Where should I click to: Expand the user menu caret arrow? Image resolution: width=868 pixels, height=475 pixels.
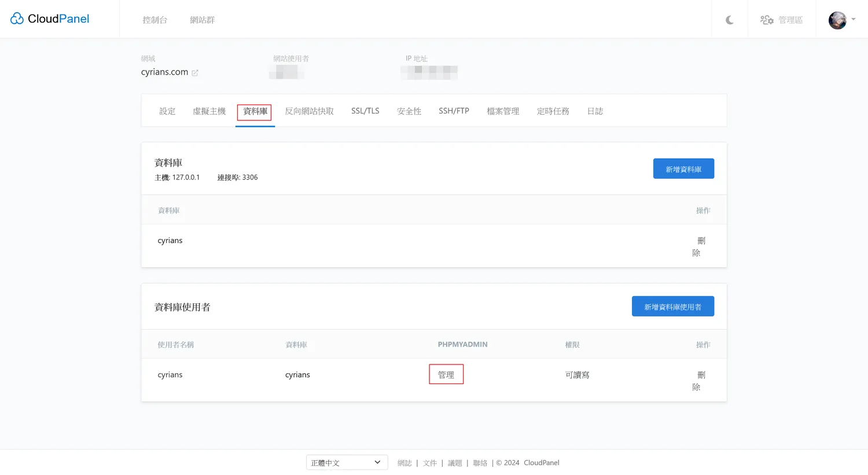854,19
